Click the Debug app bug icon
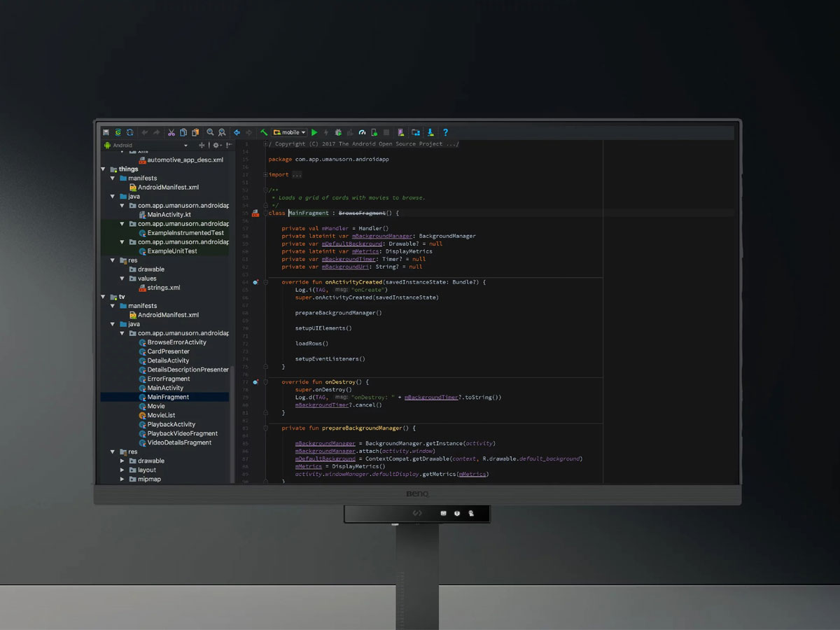 click(x=338, y=132)
